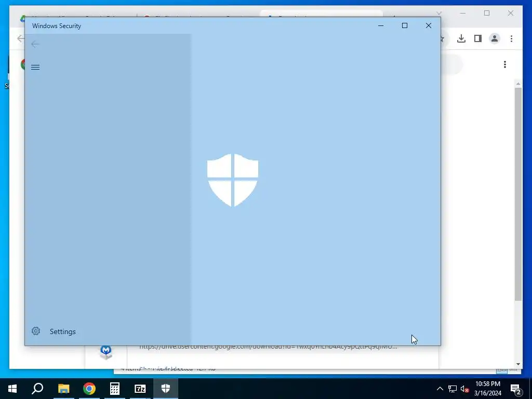532x399 pixels.
Task: Open Chrome profile avatar icon
Action: (x=495, y=38)
